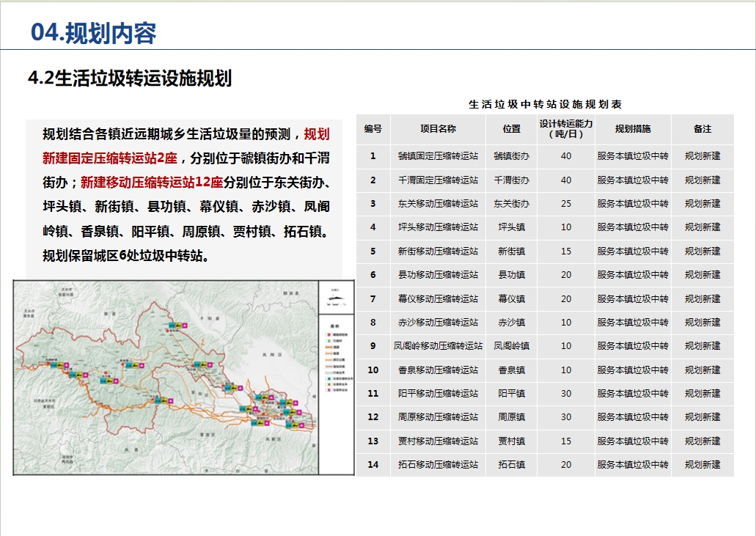756x536 pixels.
Task: Click row number 14 in the 编号 column
Action: point(373,465)
